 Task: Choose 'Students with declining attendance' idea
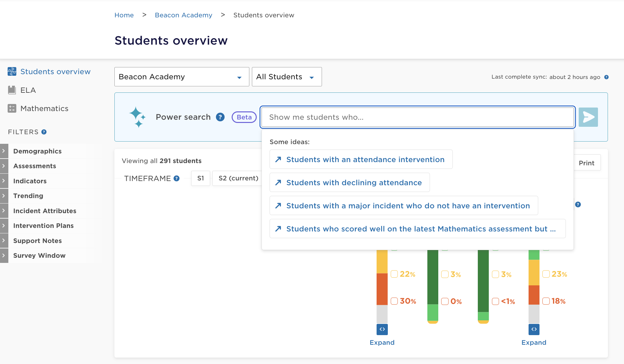coord(350,182)
